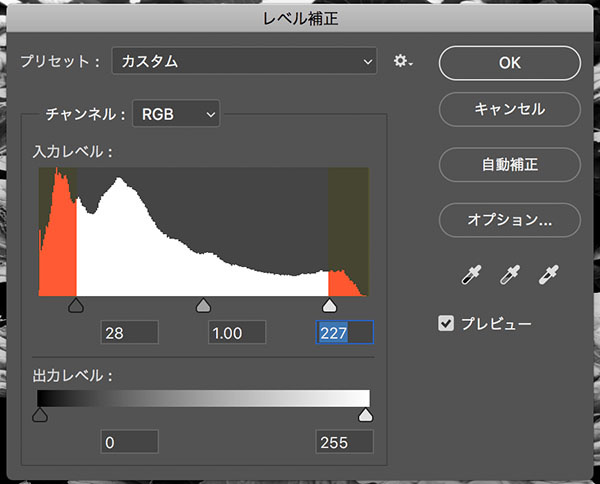Toggle the プレビュー checkbox
Screen dimensions: 600x484
tap(447, 323)
